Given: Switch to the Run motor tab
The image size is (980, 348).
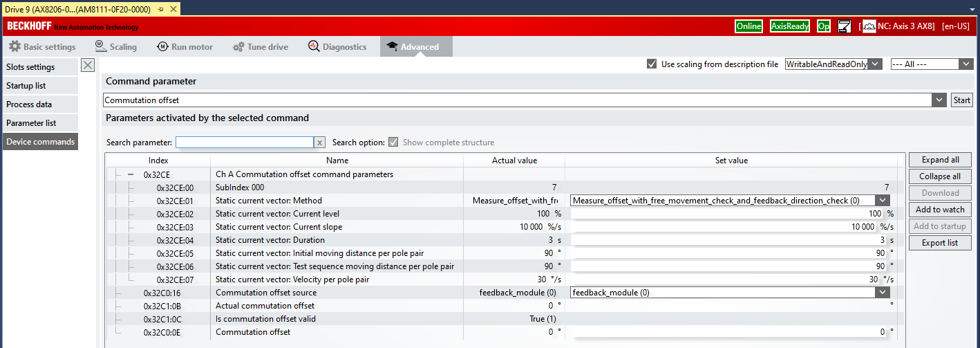Looking at the screenshot, I should pos(185,47).
